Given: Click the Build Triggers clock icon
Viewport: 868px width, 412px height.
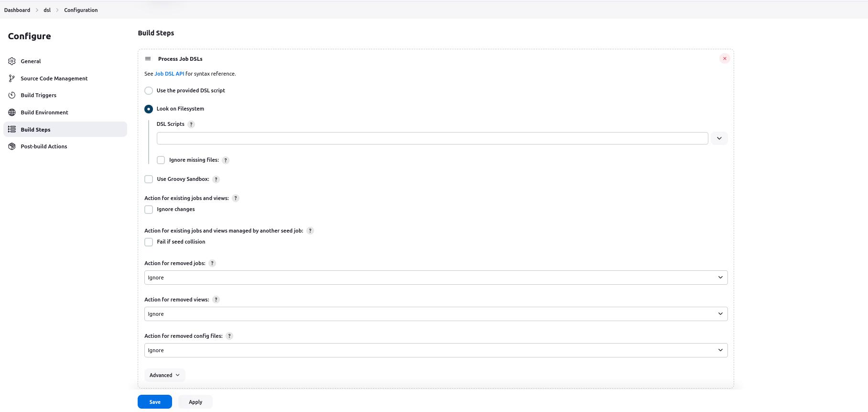Looking at the screenshot, I should point(11,95).
